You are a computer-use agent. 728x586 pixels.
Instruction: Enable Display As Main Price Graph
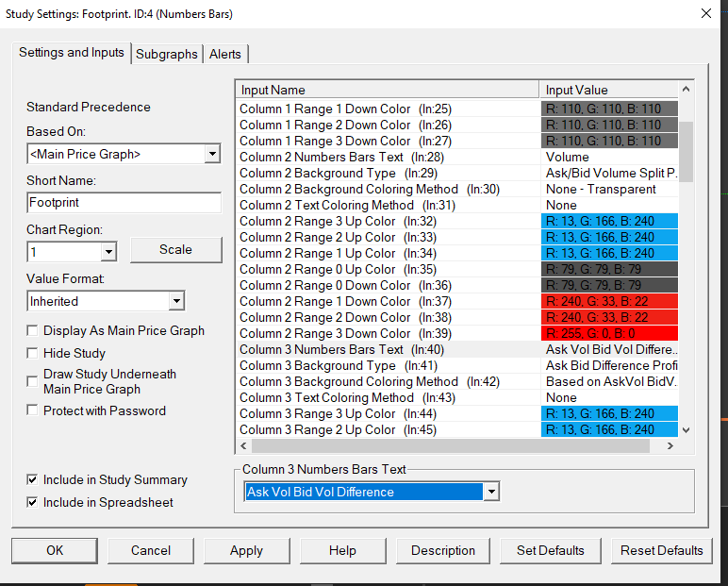coord(33,331)
